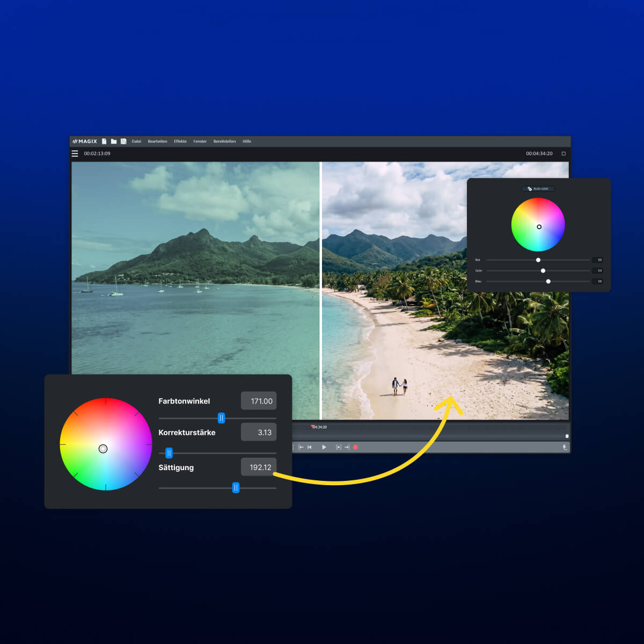The image size is (644, 644).
Task: Click the Rot value field
Action: pyautogui.click(x=598, y=260)
